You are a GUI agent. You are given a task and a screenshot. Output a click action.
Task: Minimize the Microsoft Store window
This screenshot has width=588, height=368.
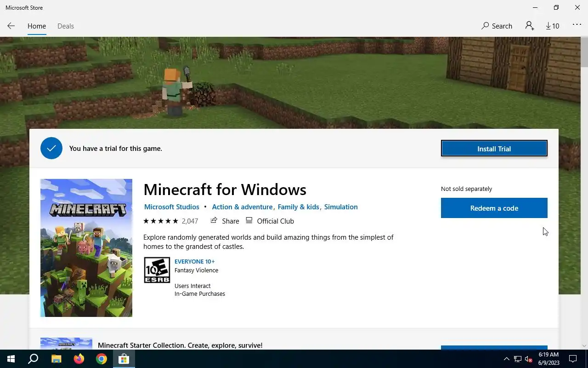(535, 8)
